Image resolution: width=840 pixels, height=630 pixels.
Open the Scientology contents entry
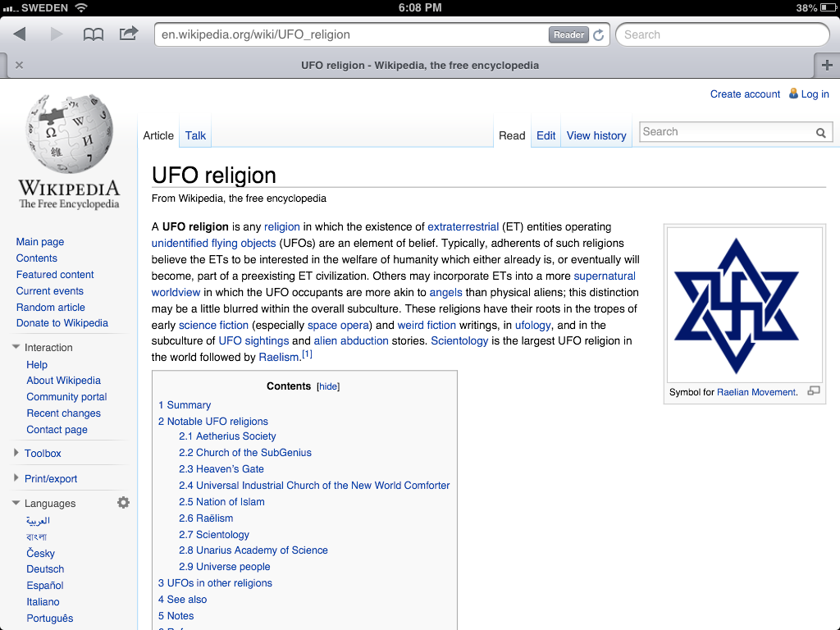click(x=221, y=534)
